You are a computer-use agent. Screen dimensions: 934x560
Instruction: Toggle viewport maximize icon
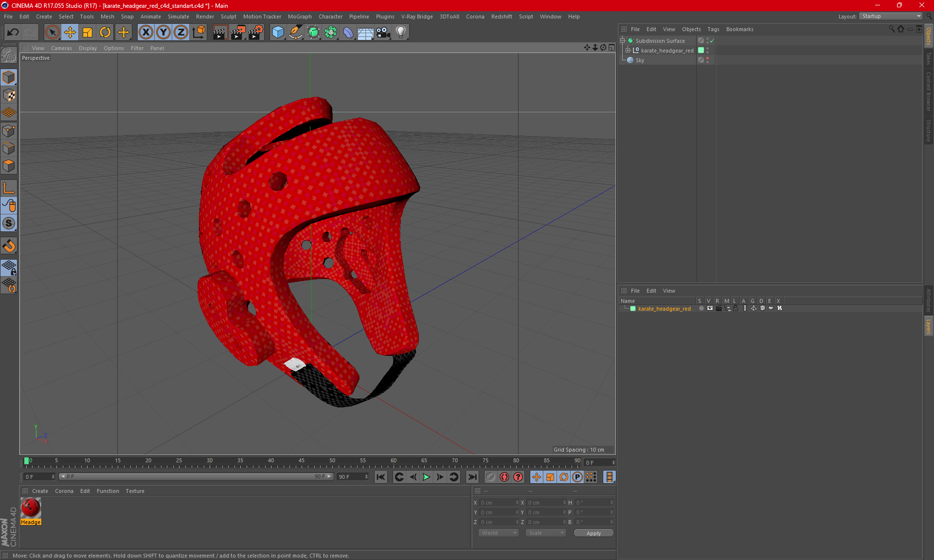[x=611, y=48]
